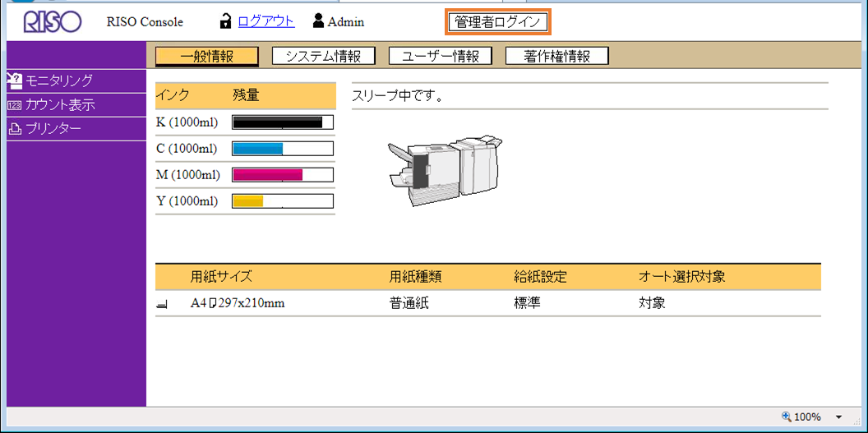Click the カウント表示 counter icon
The height and width of the screenshot is (433, 868).
[x=15, y=105]
